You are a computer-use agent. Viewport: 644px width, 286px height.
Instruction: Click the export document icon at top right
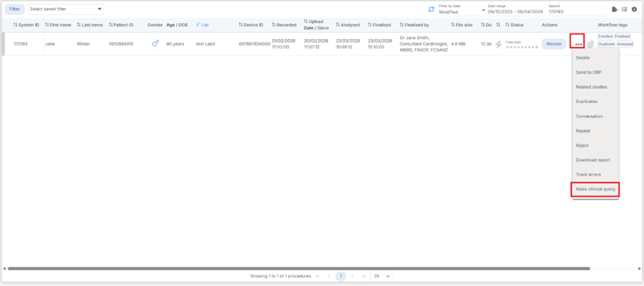(x=614, y=9)
